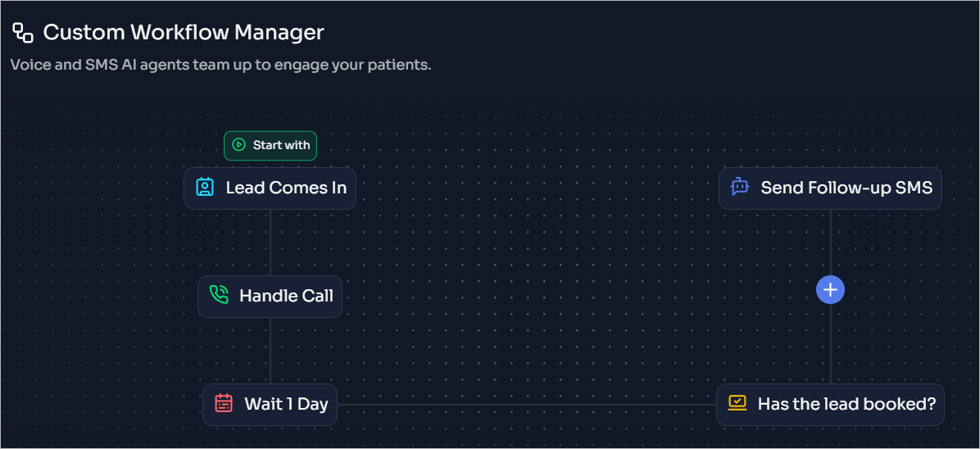980x449 pixels.
Task: Add a step with the blue plus button
Action: 830,290
